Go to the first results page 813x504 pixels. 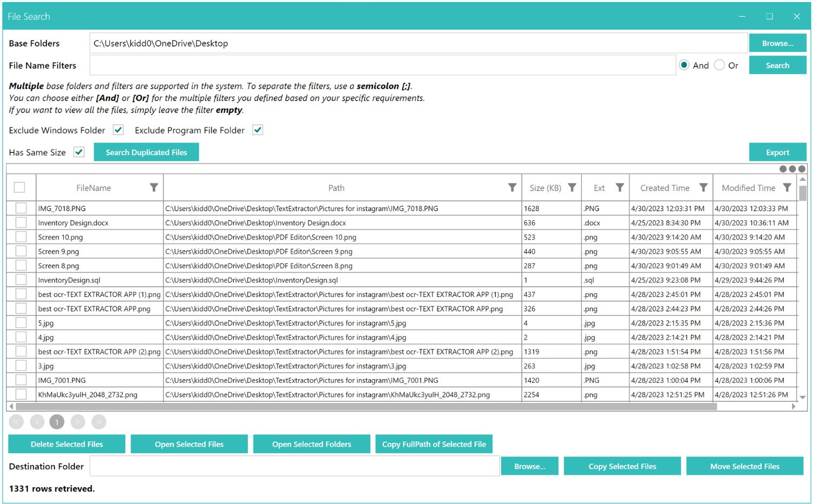[16, 422]
